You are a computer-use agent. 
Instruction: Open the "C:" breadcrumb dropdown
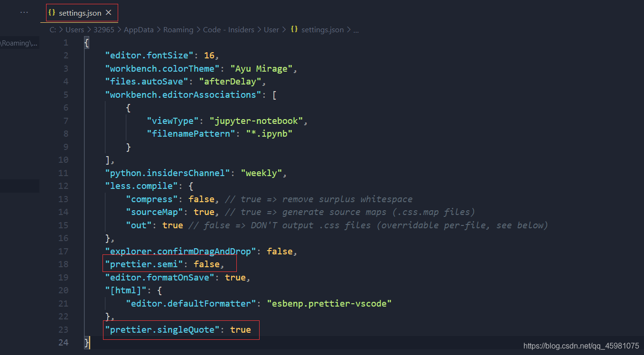pos(52,29)
